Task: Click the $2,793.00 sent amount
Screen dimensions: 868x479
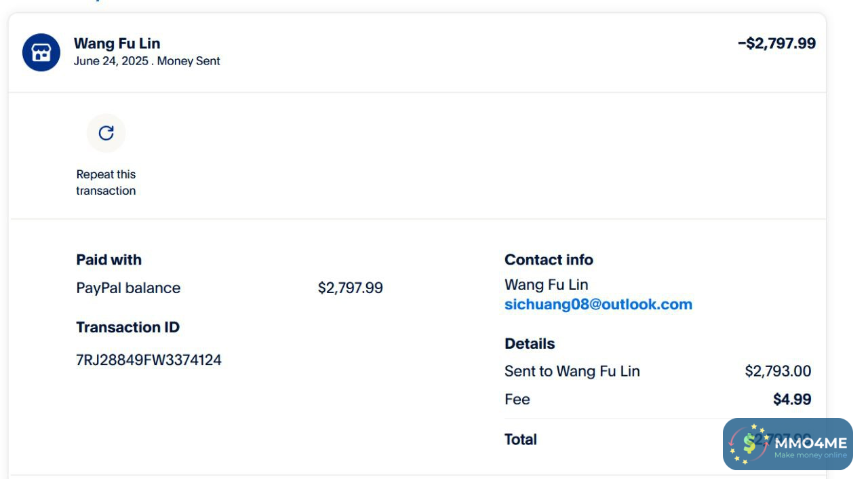Action: click(778, 371)
